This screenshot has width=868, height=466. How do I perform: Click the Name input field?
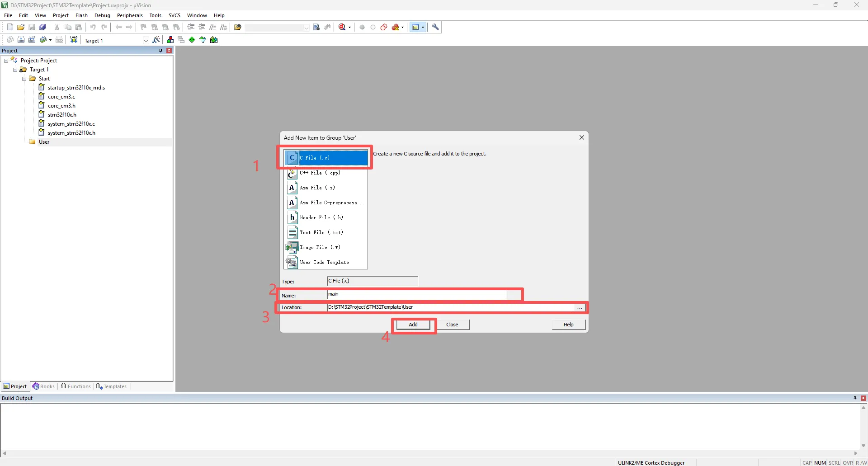point(416,294)
